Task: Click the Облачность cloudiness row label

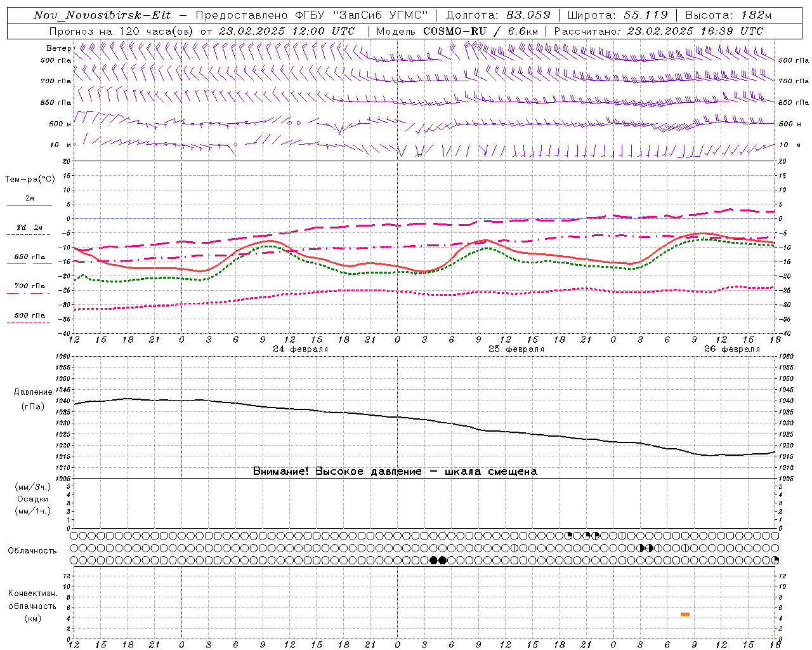Action: click(32, 551)
